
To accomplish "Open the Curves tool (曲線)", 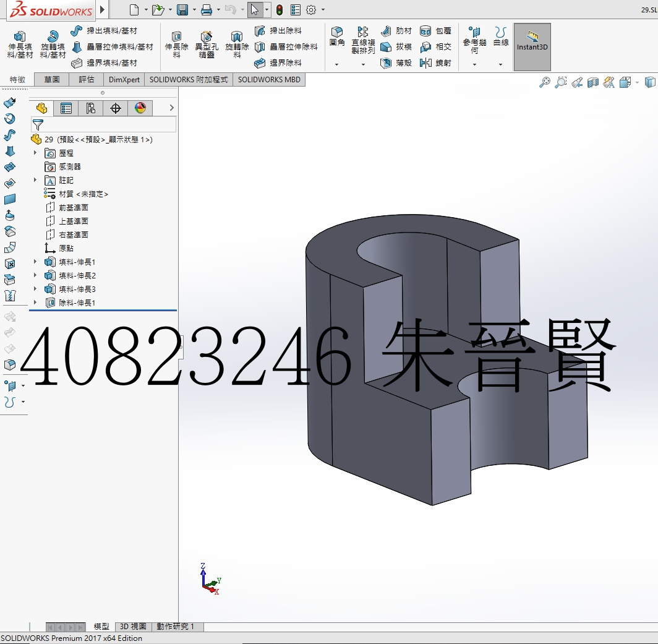I will click(x=501, y=36).
